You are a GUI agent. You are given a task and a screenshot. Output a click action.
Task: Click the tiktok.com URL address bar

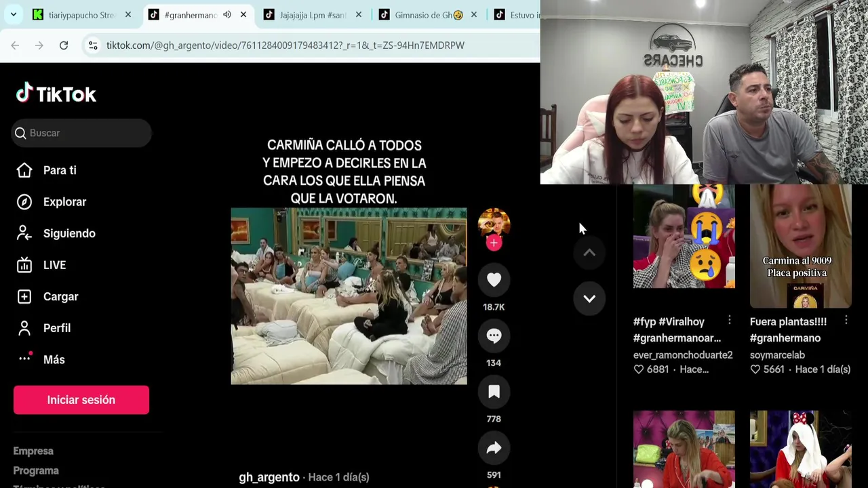click(285, 45)
